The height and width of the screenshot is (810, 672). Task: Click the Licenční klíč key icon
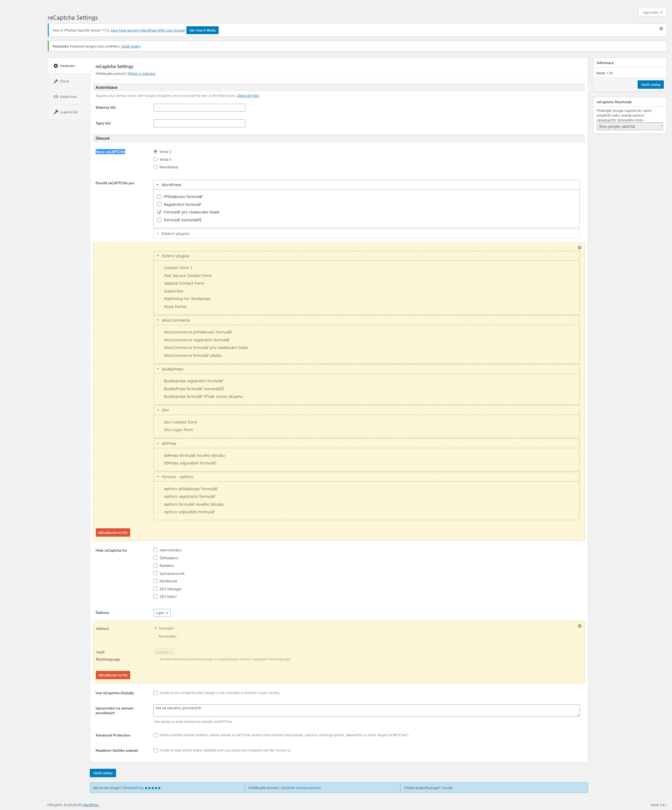(x=56, y=112)
